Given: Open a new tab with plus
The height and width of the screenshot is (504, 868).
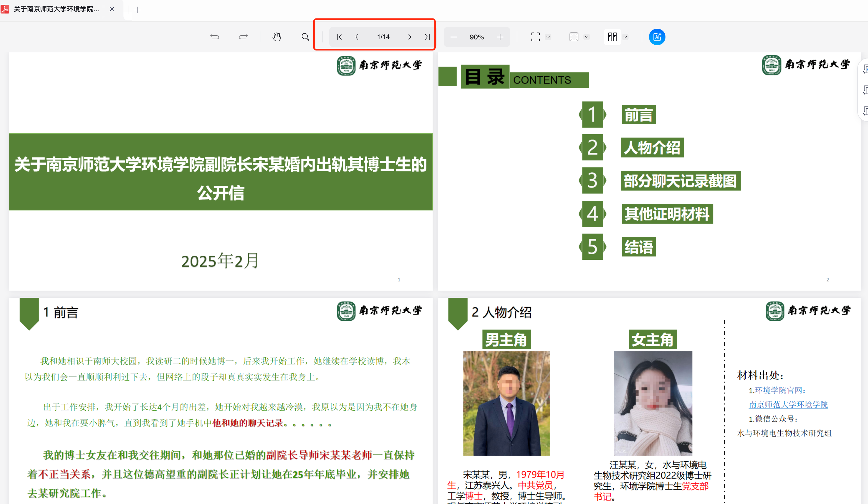Looking at the screenshot, I should tap(137, 10).
